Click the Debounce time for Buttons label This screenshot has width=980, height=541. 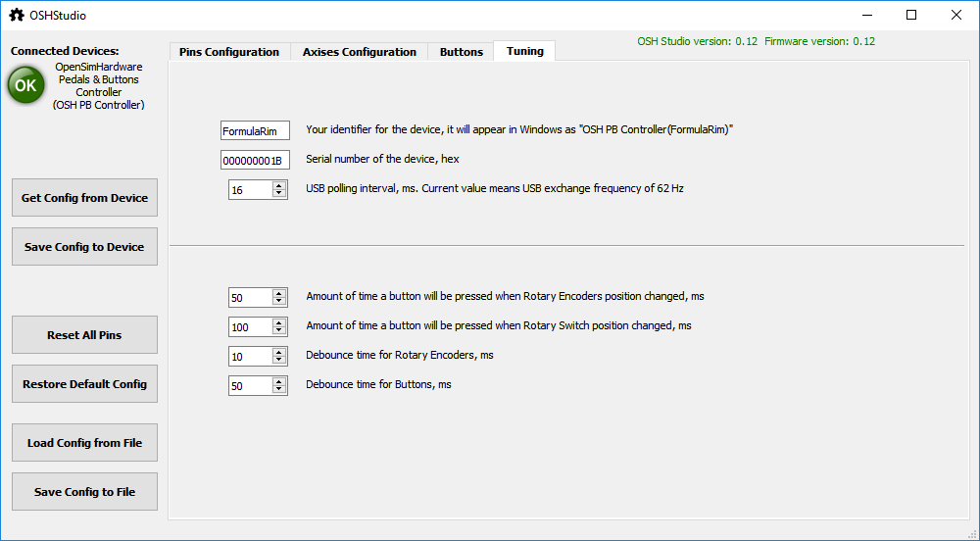pyautogui.click(x=378, y=385)
